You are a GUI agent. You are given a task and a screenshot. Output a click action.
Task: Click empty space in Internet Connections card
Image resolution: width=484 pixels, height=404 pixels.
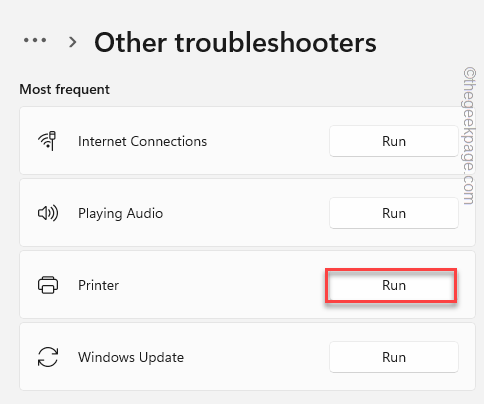click(267, 141)
